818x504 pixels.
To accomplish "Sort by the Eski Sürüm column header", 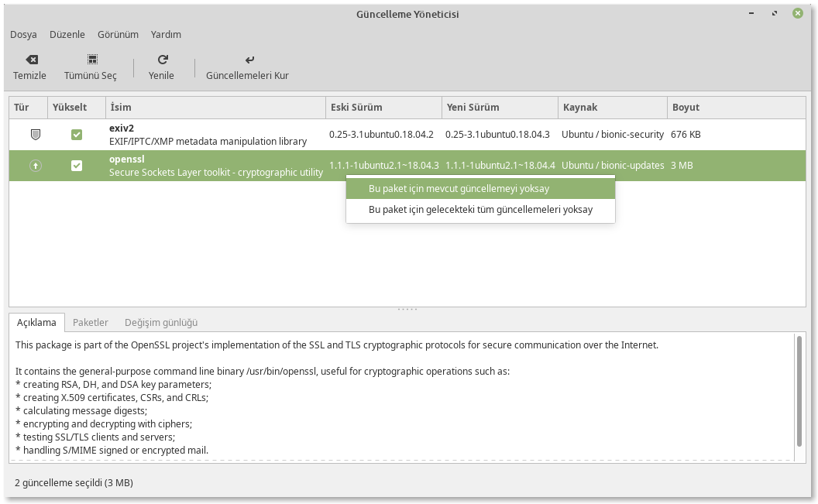I will (384, 108).
